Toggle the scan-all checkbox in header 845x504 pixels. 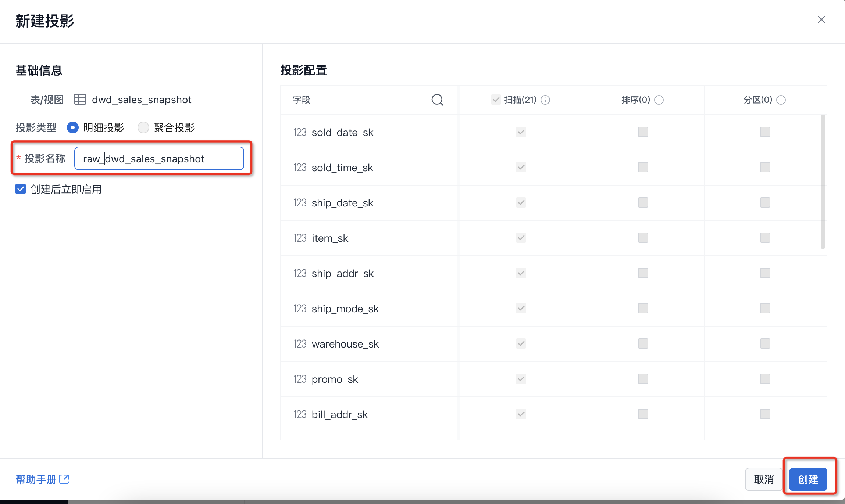[x=496, y=100]
